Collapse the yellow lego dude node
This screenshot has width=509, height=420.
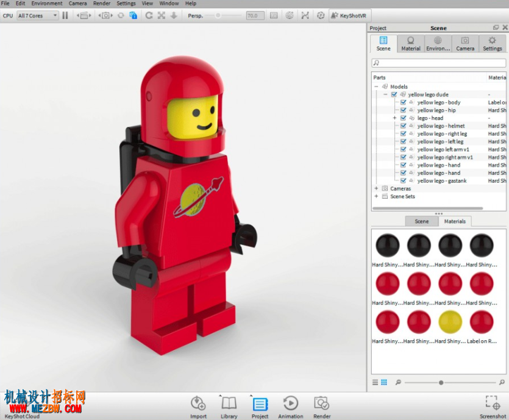click(385, 94)
